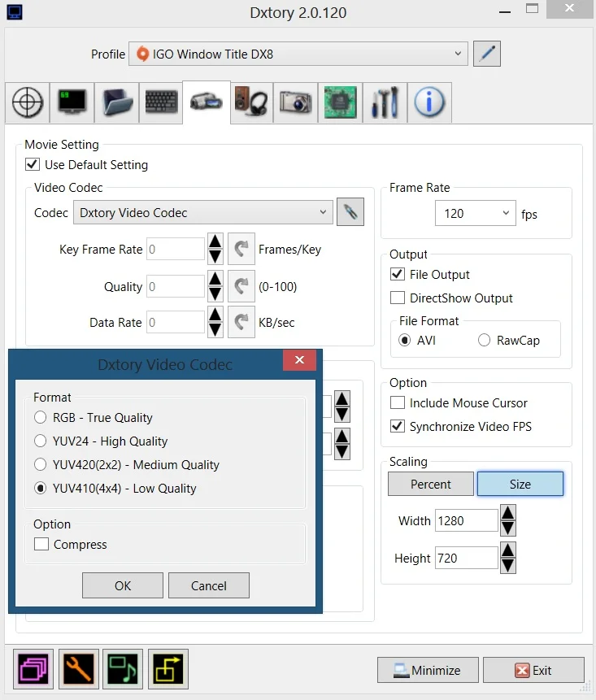Viewport: 596px width, 700px height.
Task: Open the Information tab icon
Action: 429,102
